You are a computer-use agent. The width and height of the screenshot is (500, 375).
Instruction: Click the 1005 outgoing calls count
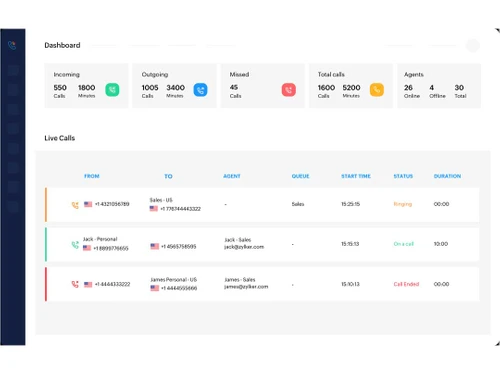[150, 88]
